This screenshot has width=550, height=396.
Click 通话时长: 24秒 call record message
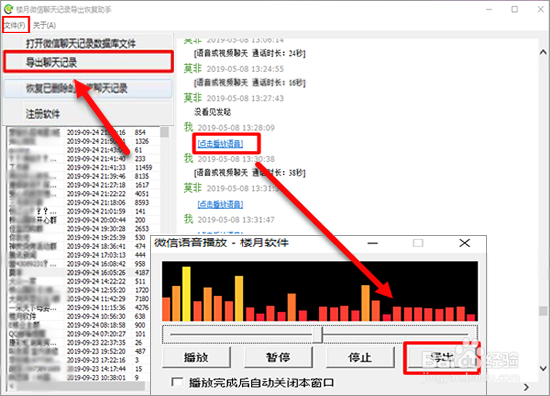tap(250, 53)
